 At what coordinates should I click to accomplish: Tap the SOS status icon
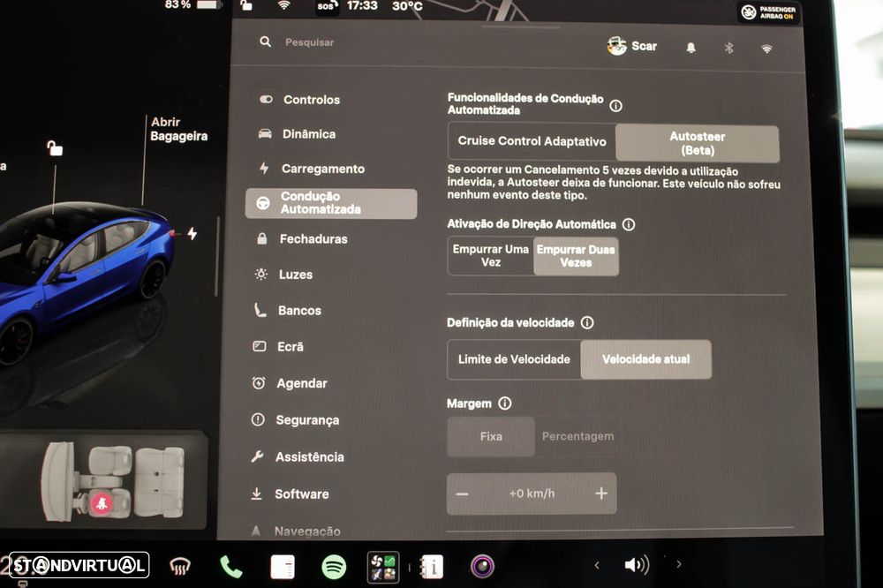pos(328,7)
